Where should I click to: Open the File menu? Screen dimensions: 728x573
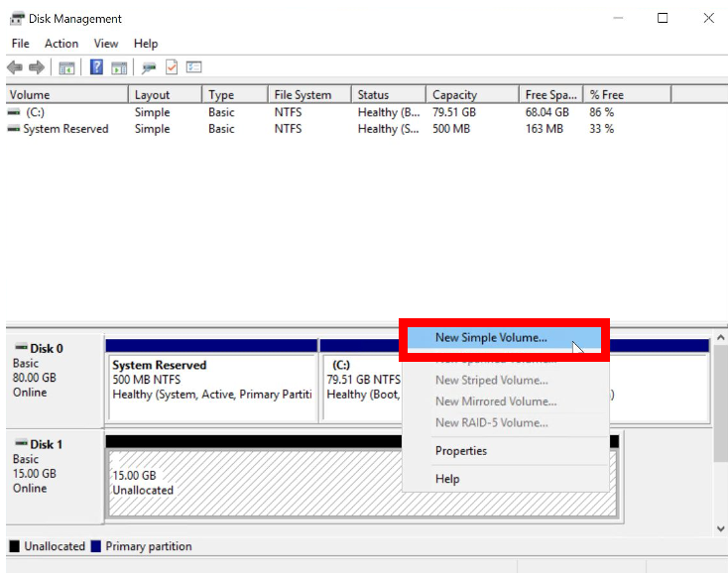coord(20,44)
